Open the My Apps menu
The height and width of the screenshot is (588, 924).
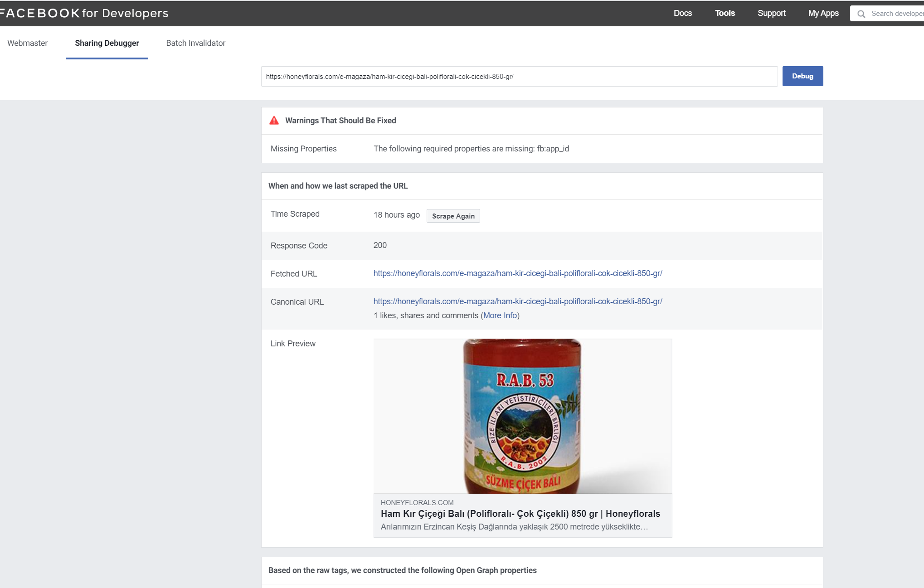(x=823, y=13)
